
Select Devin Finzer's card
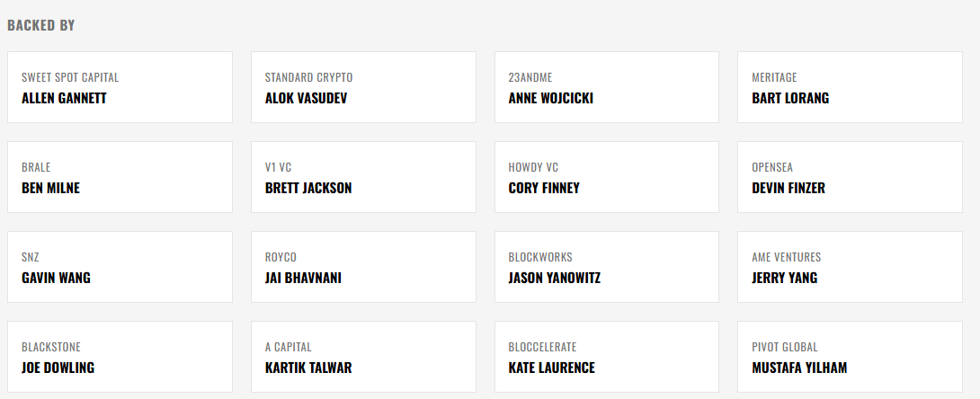pos(850,177)
